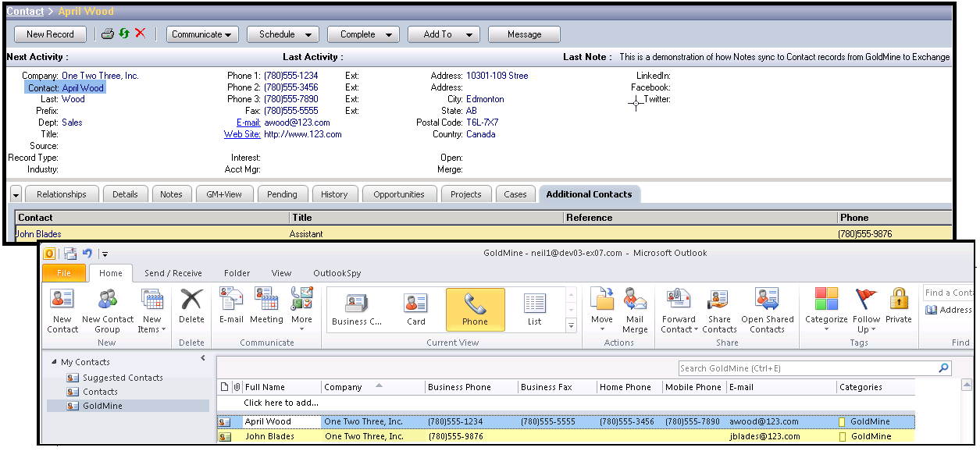Open the File tab in Outlook

pyautogui.click(x=64, y=273)
